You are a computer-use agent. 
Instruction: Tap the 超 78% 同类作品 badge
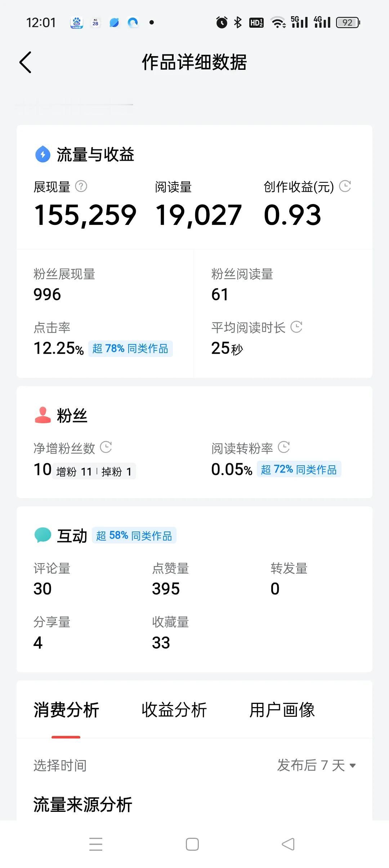[x=130, y=348]
